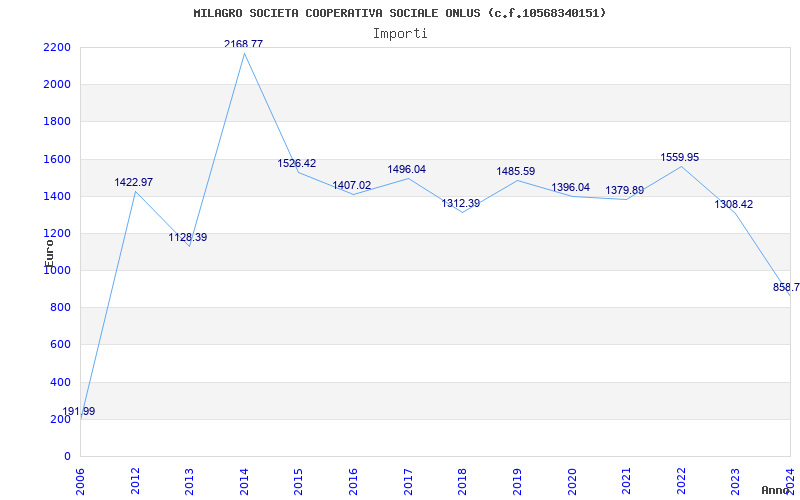
Task: Click the 858.7 final data label
Action: point(786,287)
